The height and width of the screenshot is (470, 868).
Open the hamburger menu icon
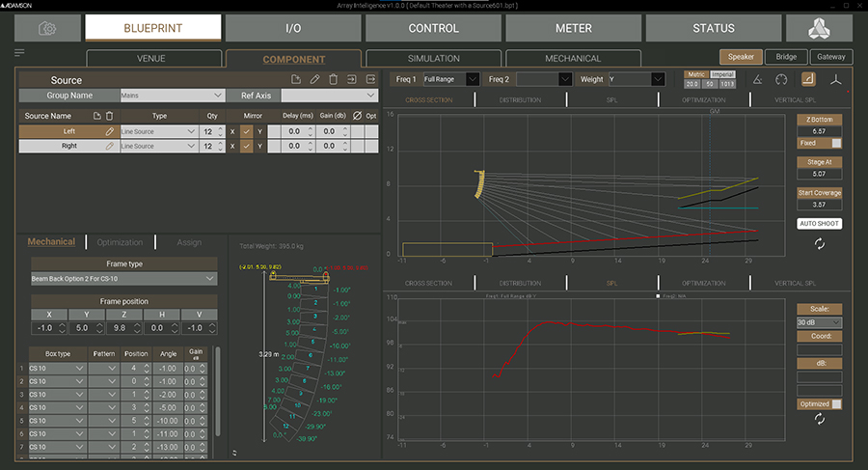(x=19, y=53)
